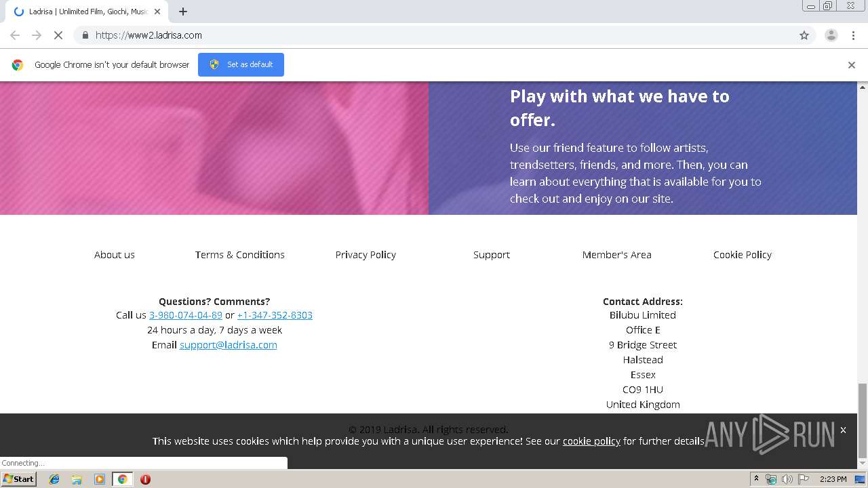Dismiss the default browser infobar

(x=851, y=65)
